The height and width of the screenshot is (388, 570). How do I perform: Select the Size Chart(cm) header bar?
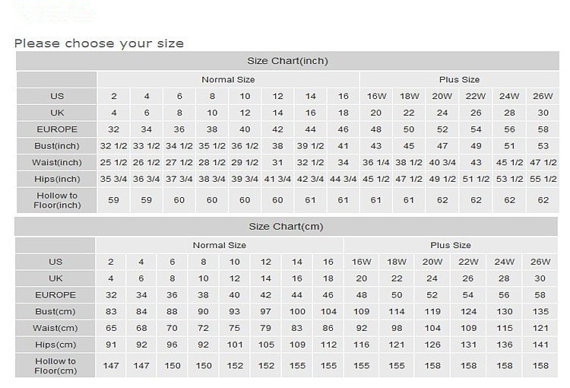pyautogui.click(x=286, y=227)
